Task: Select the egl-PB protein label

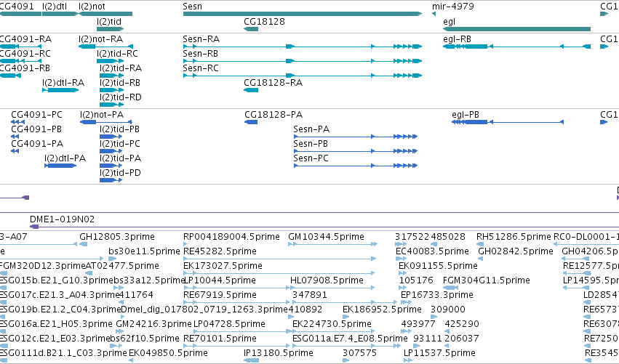Action: (x=466, y=115)
